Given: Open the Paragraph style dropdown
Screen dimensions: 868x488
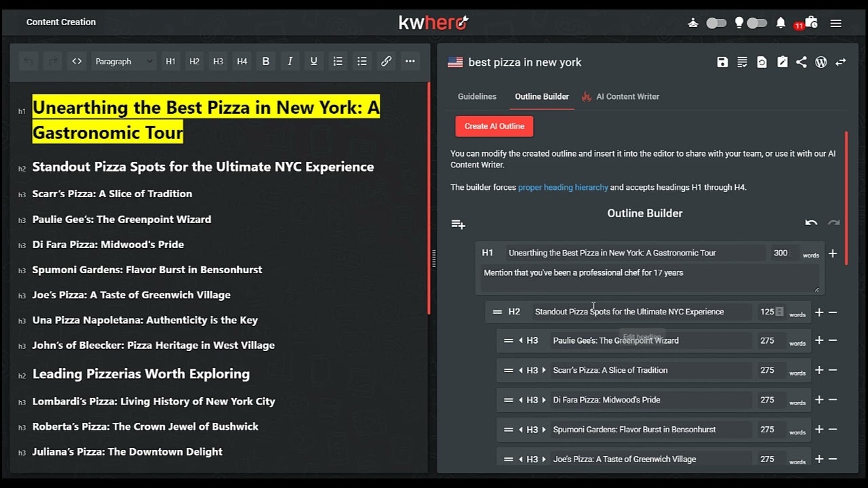Looking at the screenshot, I should (x=123, y=61).
